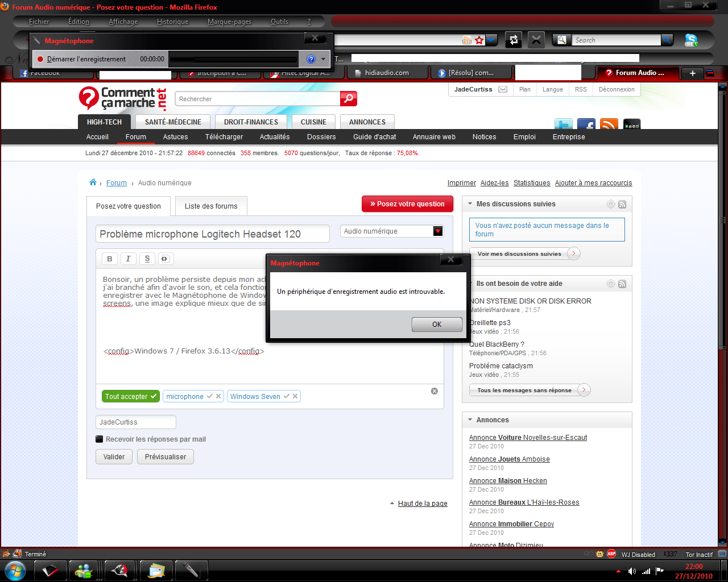Open RSS feed of Ils ont besoin
This screenshot has height=582, width=728.
coord(622,284)
